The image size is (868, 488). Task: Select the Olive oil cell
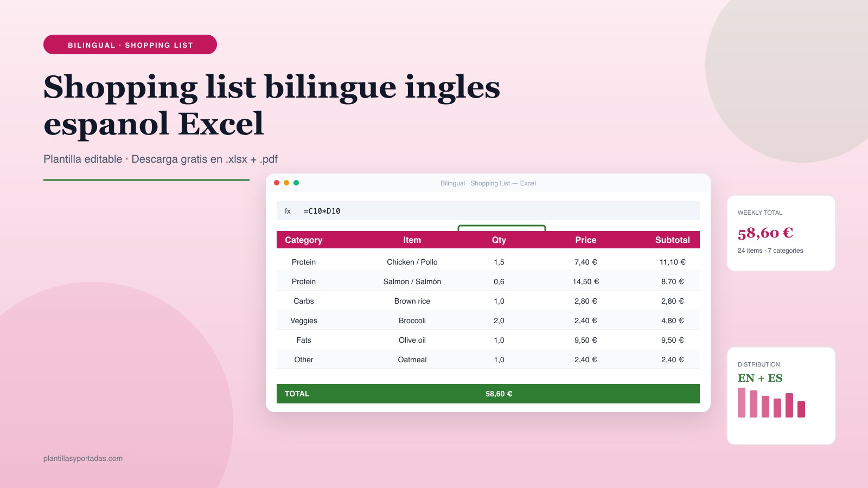(x=412, y=340)
